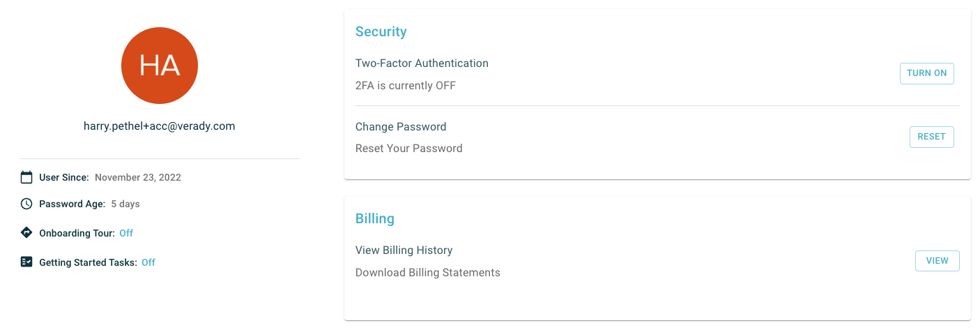Click the User Since calendar icon
This screenshot has width=980, height=330.
click(26, 177)
